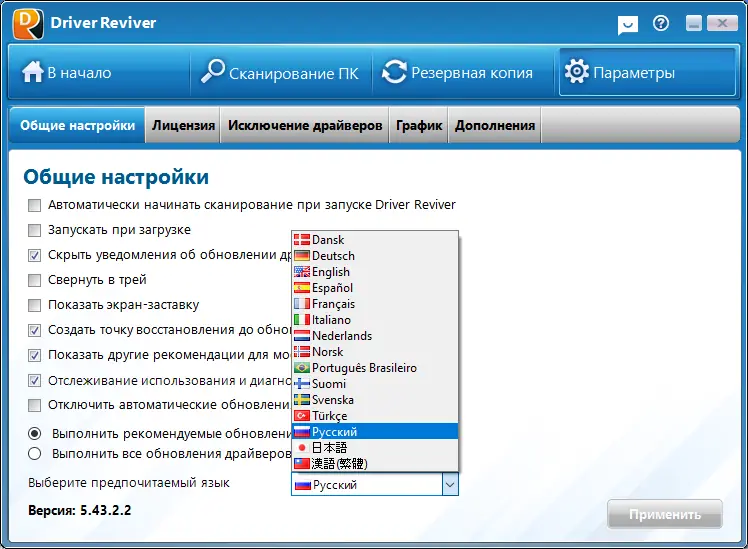This screenshot has height=549, width=748.
Task: Click the magnifier icon for Сканирование ПК
Action: coord(212,71)
